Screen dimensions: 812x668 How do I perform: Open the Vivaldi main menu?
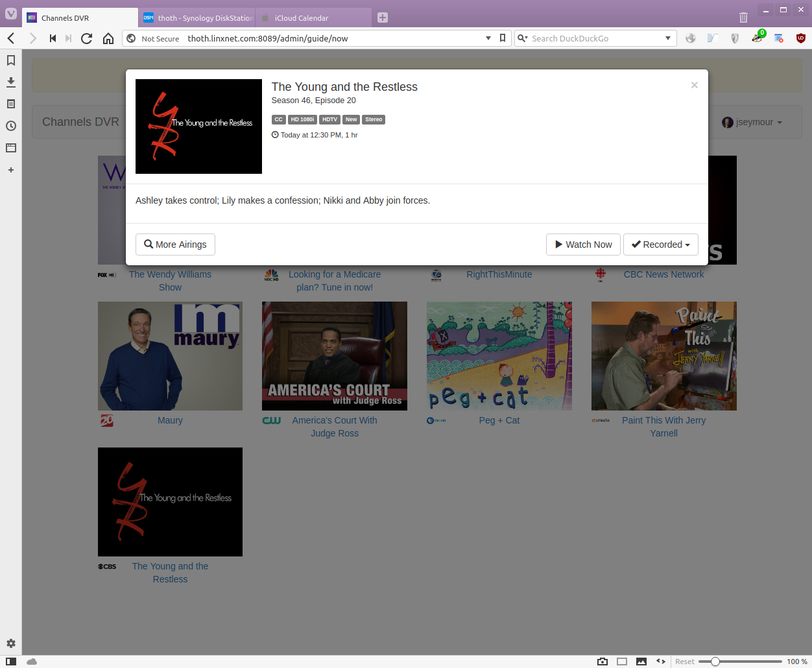pyautogui.click(x=11, y=13)
